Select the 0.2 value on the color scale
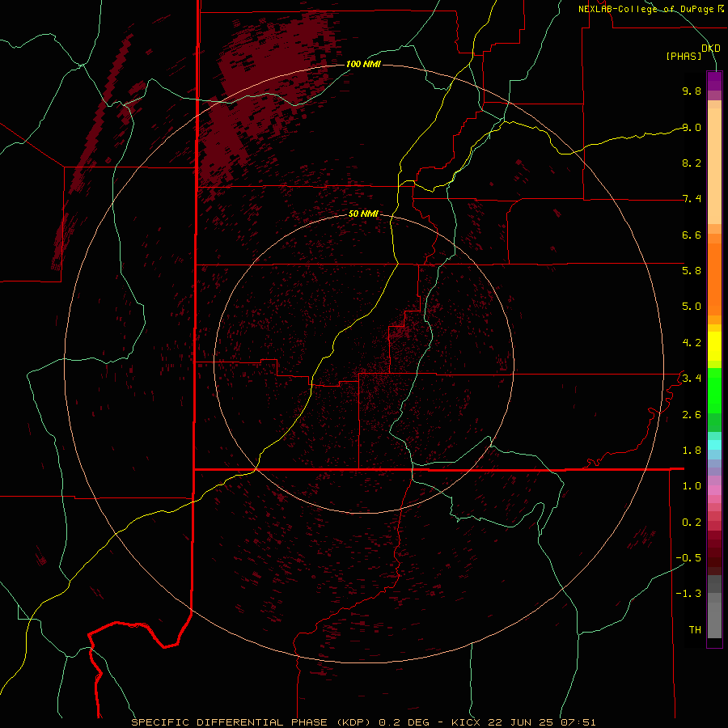 (x=692, y=523)
